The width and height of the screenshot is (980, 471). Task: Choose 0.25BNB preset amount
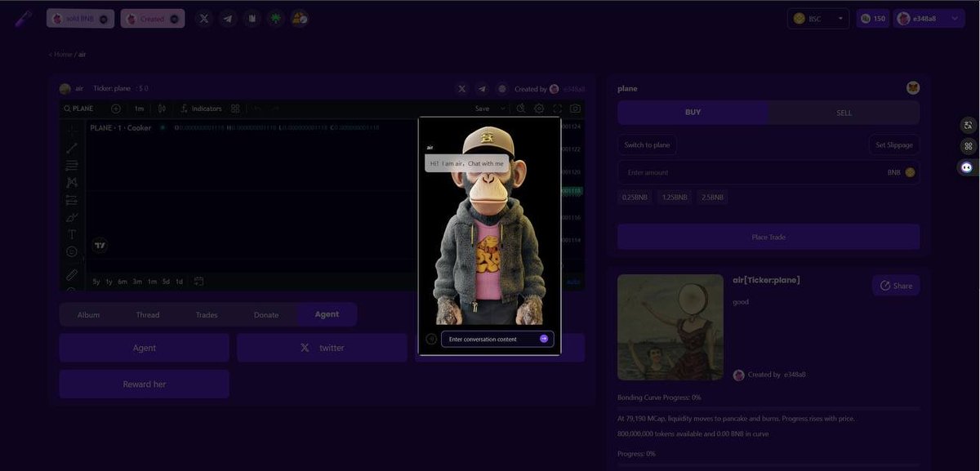[635, 197]
